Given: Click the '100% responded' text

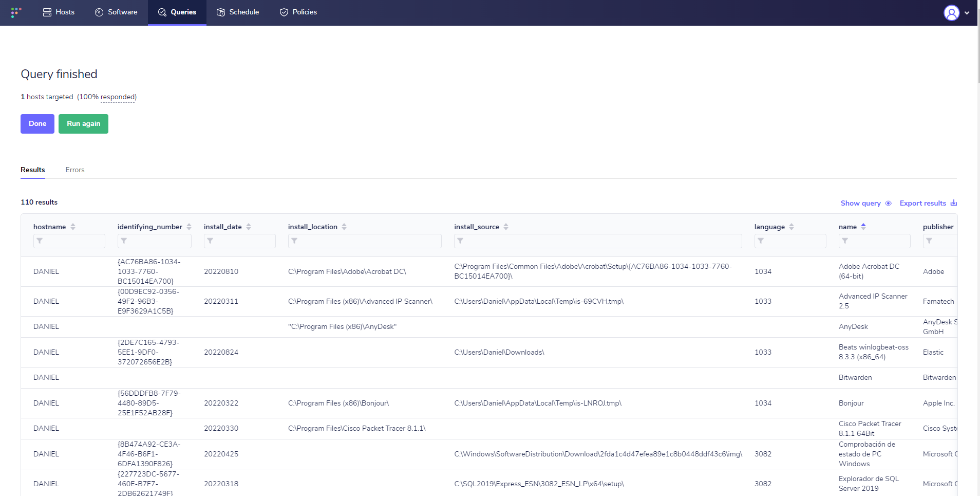Looking at the screenshot, I should pyautogui.click(x=107, y=97).
